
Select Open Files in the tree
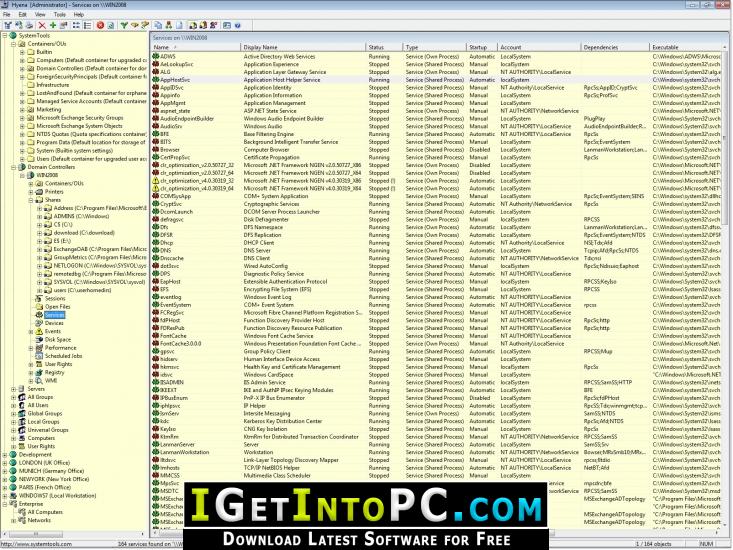tap(57, 307)
